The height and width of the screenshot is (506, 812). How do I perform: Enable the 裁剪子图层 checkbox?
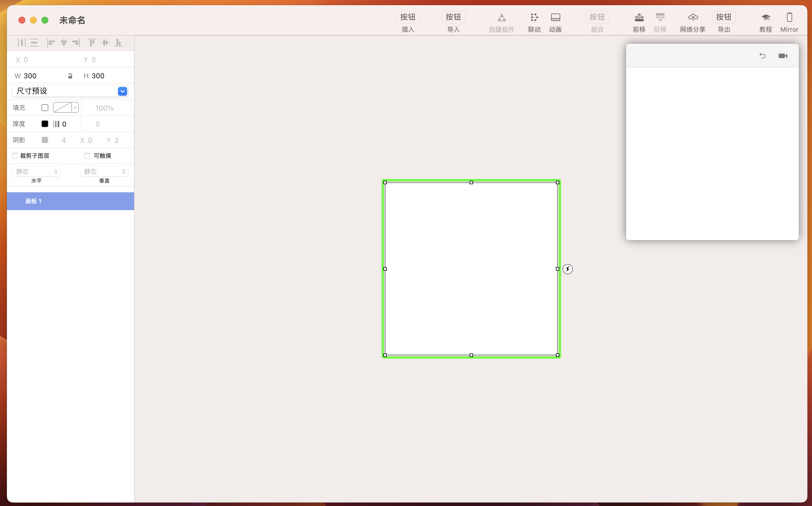tap(15, 156)
